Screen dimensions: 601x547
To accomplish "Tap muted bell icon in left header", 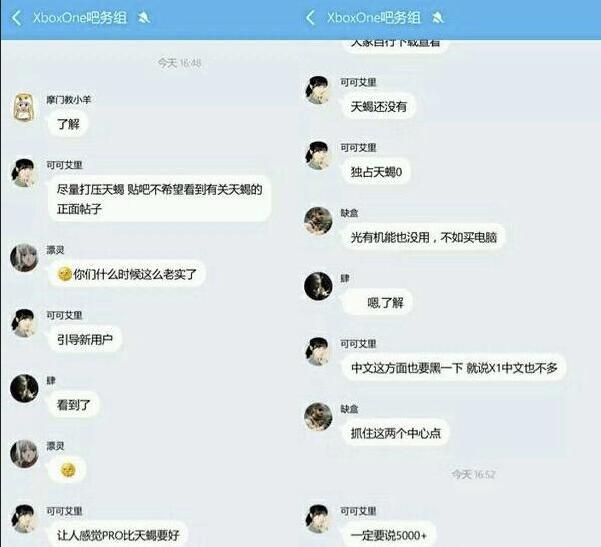I will click(144, 17).
